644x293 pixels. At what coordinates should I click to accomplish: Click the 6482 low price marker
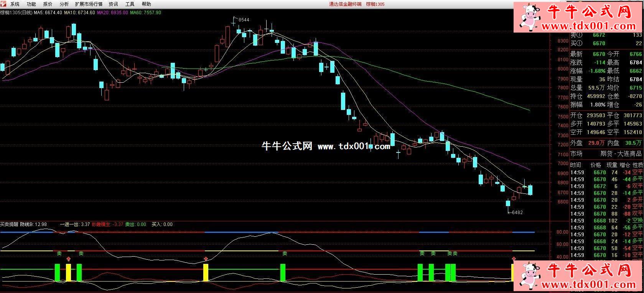pyautogui.click(x=516, y=212)
